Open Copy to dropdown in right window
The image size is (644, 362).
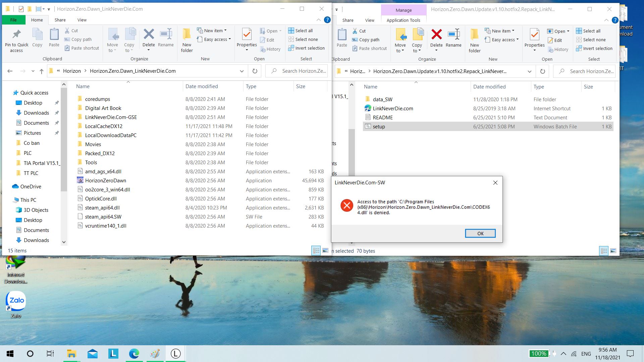(x=417, y=48)
